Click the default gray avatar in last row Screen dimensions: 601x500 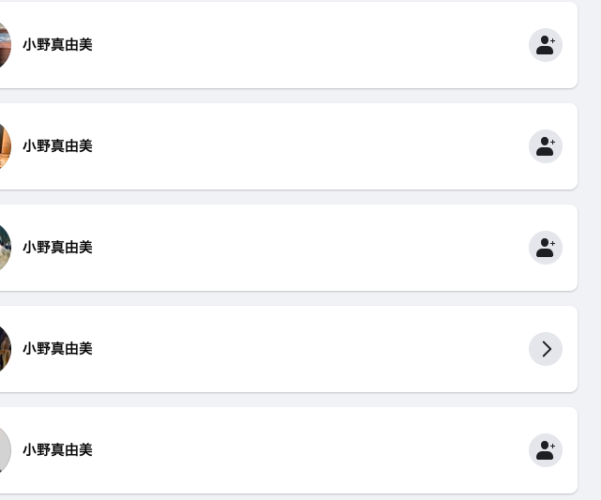5,450
